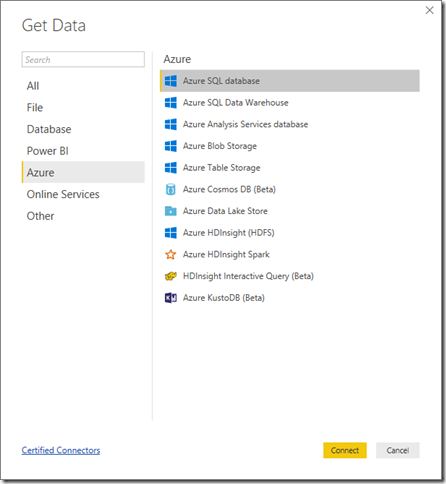Click the Azure SQL database Windows icon
The image size is (446, 484).
[171, 81]
